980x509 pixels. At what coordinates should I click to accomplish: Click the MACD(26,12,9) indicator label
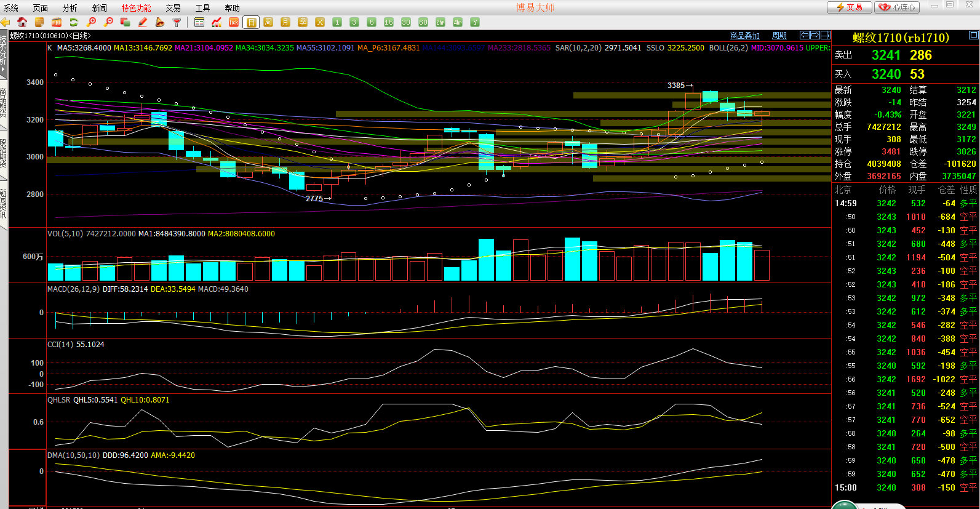point(73,289)
